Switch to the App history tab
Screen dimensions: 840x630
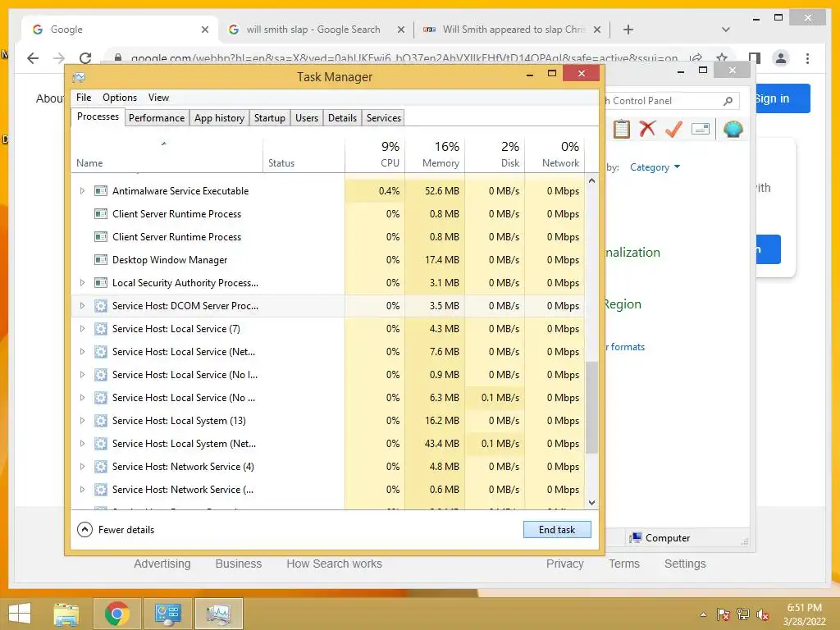pyautogui.click(x=219, y=118)
